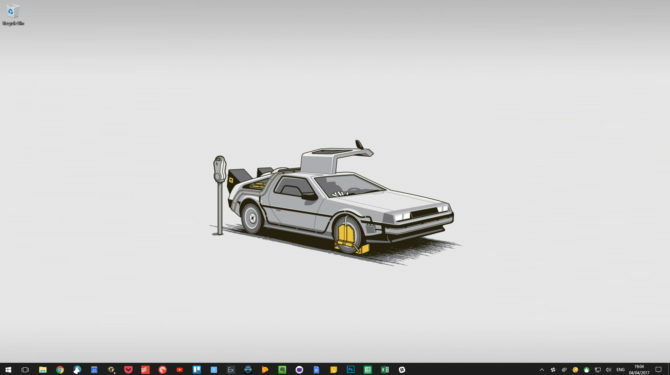
Task: Open the Action Center notifications
Action: pos(658,369)
